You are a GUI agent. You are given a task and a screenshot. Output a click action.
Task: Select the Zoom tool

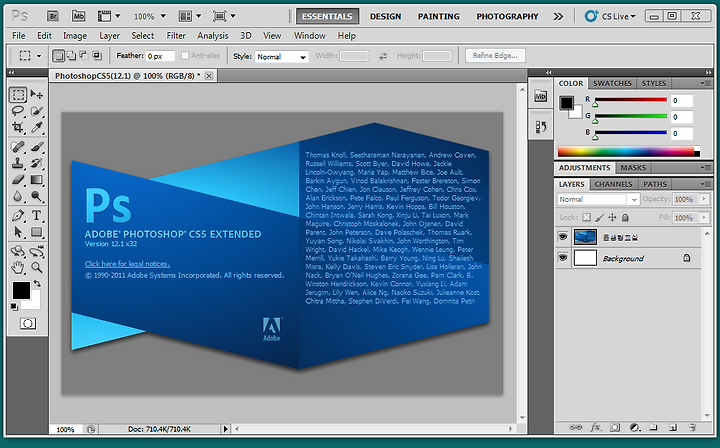[37, 267]
